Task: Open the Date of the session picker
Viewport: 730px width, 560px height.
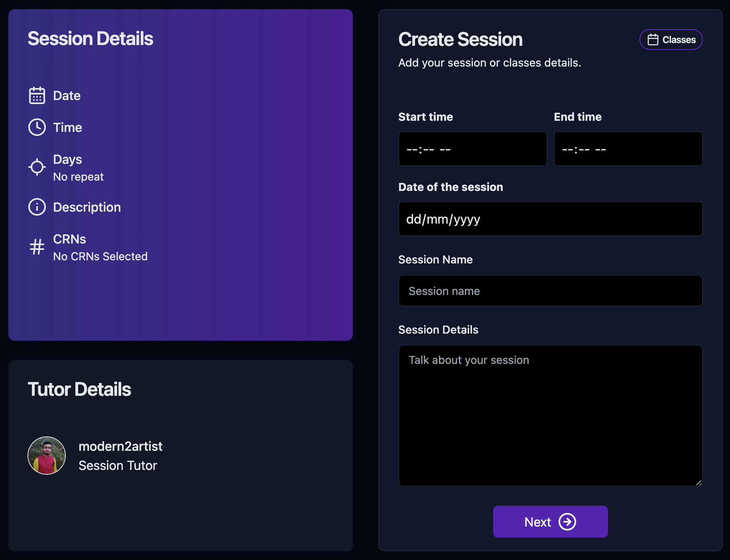Action: 550,219
